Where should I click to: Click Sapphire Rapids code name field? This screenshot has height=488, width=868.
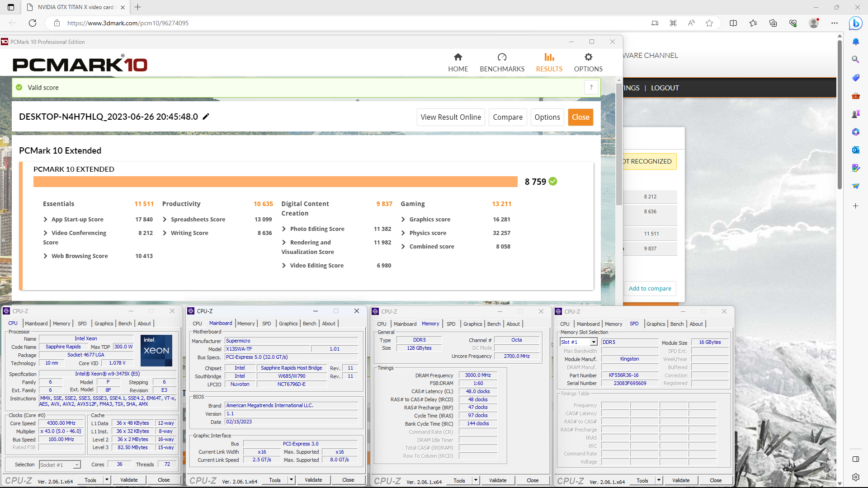pyautogui.click(x=63, y=347)
